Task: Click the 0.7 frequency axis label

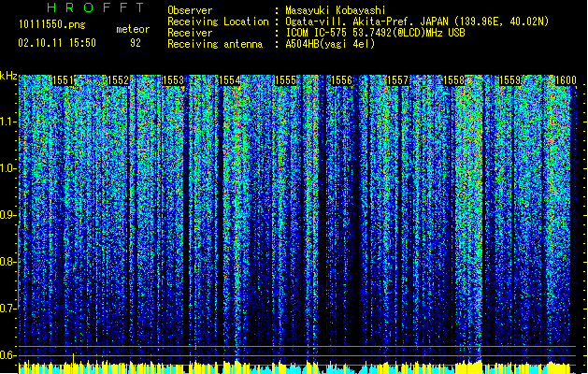Action: coord(8,309)
